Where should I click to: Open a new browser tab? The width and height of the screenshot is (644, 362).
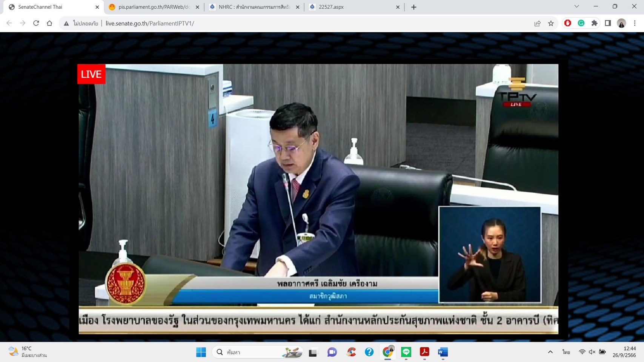click(414, 7)
